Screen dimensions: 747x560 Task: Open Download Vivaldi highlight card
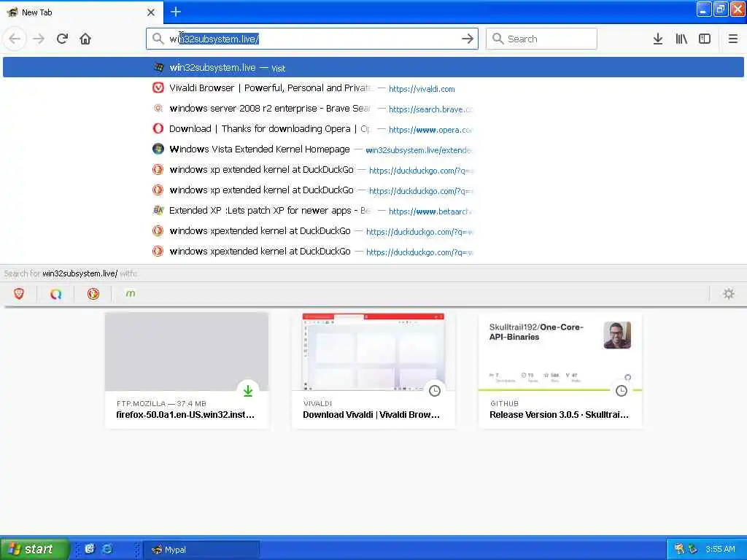pyautogui.click(x=373, y=370)
